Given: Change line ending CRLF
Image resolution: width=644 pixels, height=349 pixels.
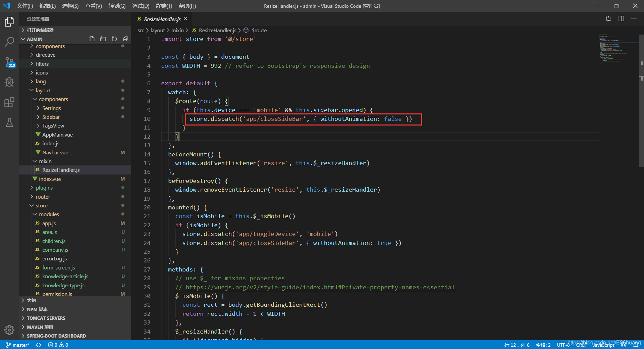Looking at the screenshot, I should pyautogui.click(x=581, y=345).
